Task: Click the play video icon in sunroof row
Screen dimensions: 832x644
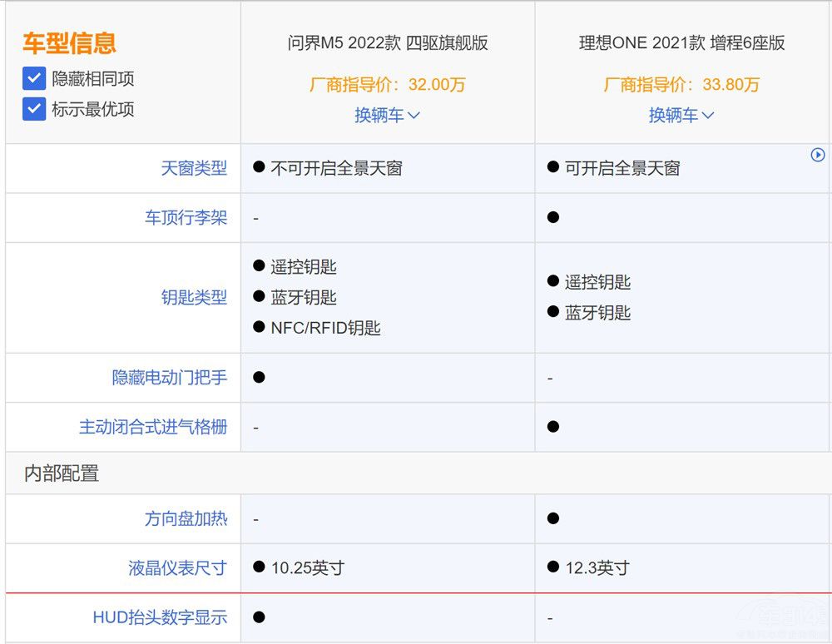Action: point(817,155)
